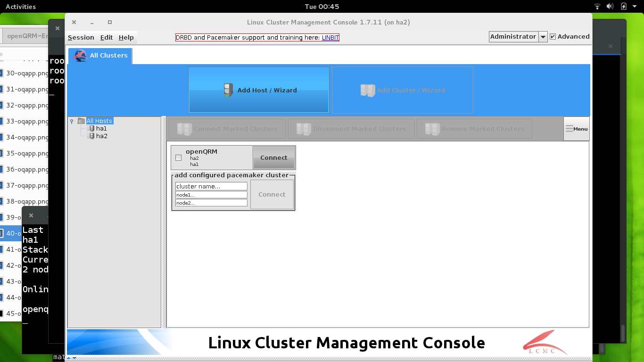This screenshot has width=644, height=362.
Task: Open the Help menu
Action: click(x=126, y=37)
